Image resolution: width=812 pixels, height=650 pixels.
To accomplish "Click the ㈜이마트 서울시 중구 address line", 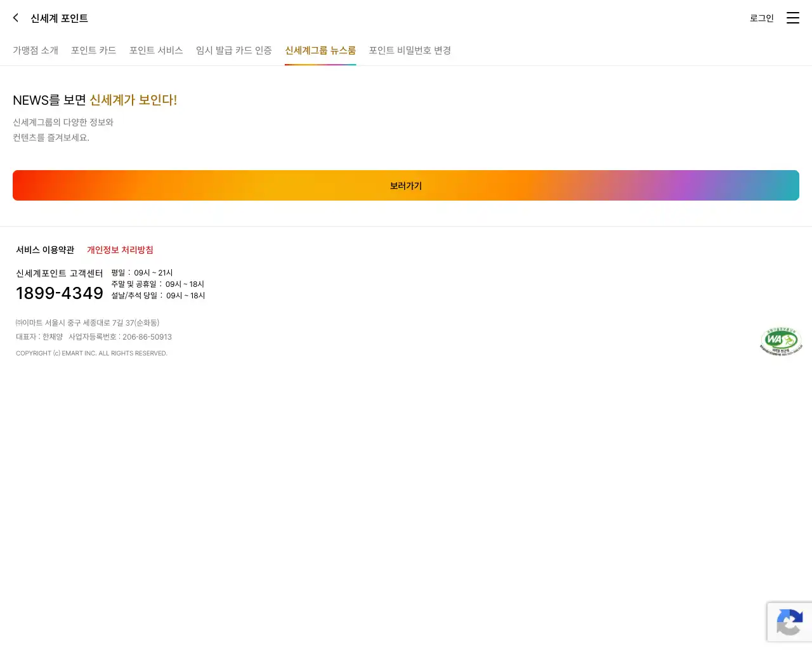I will [x=88, y=323].
